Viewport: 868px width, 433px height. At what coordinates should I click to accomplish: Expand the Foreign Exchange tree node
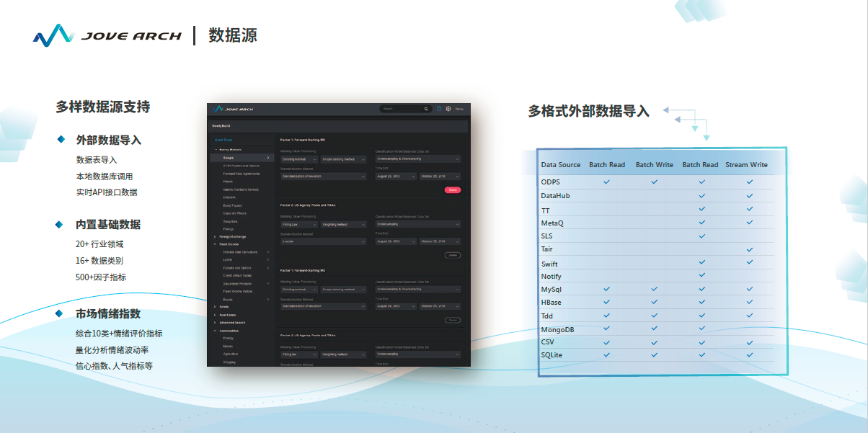(215, 236)
